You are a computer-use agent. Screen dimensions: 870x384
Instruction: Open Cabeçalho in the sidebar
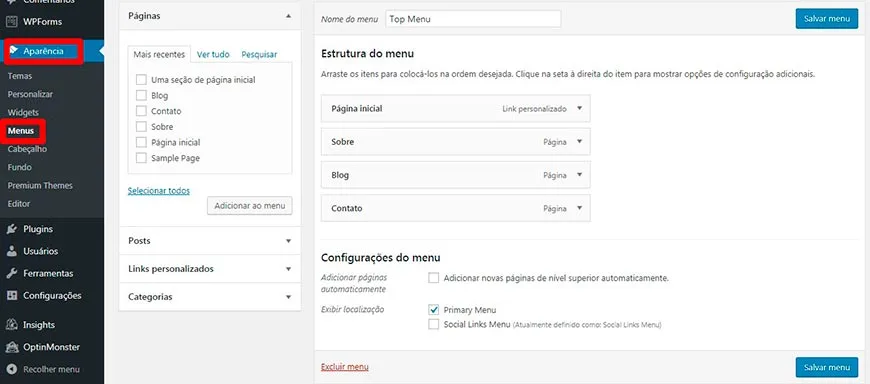[27, 149]
